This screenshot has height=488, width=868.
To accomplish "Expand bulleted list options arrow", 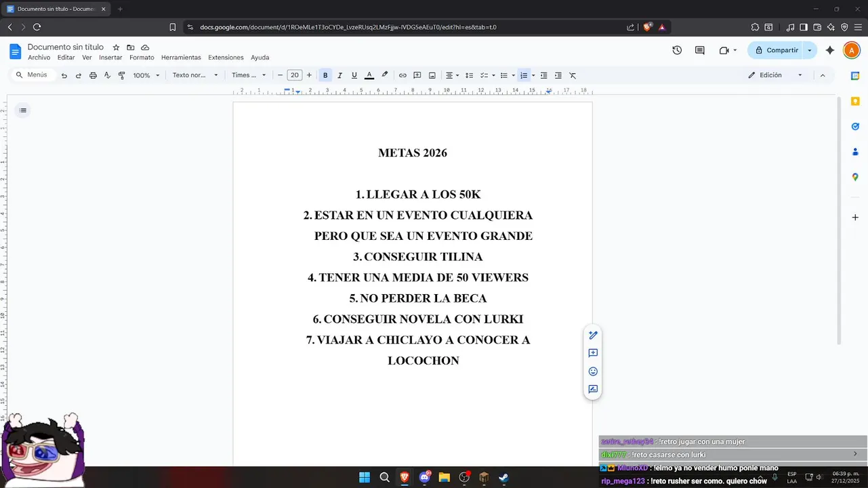I will (x=514, y=75).
